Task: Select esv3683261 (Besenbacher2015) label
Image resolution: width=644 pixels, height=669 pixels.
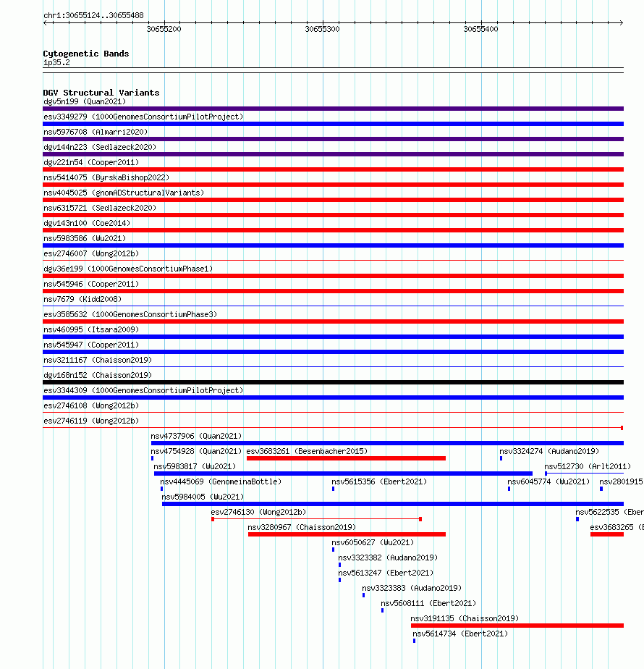Action: [307, 451]
